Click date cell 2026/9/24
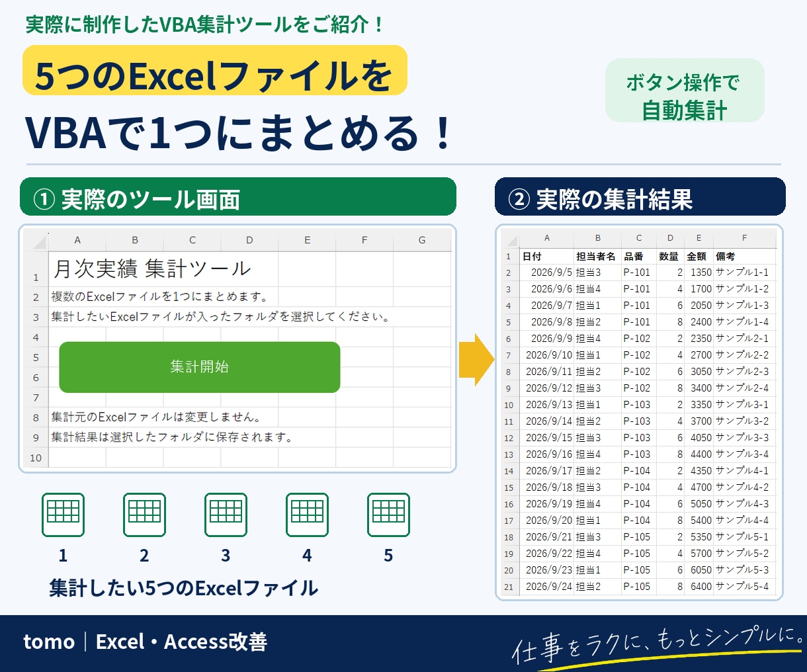The height and width of the screenshot is (672, 807). 546,587
